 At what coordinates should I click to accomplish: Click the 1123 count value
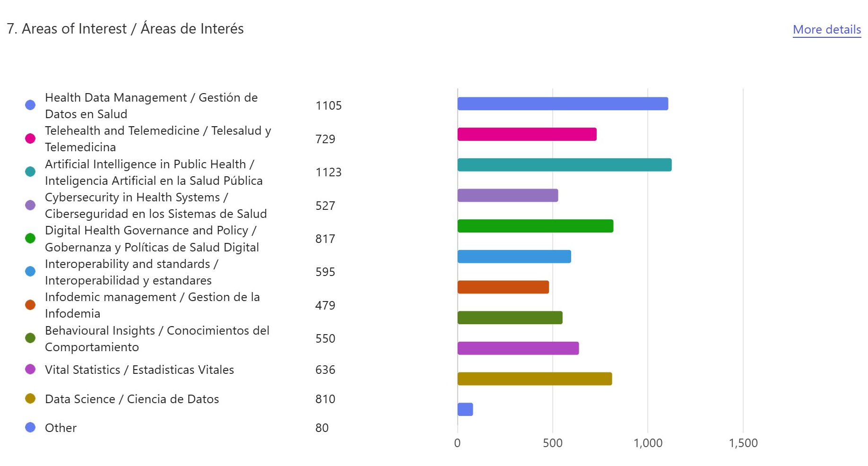click(x=328, y=172)
